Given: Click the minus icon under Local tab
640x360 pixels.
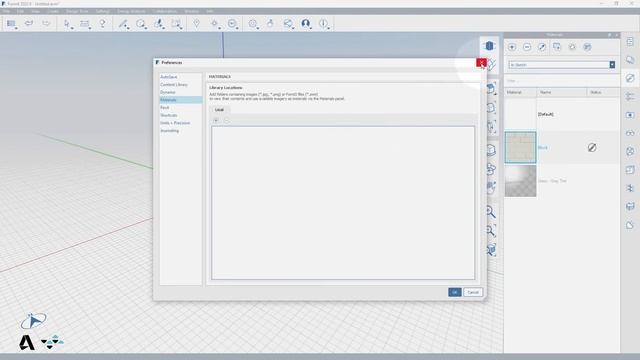Looking at the screenshot, I should [x=227, y=120].
